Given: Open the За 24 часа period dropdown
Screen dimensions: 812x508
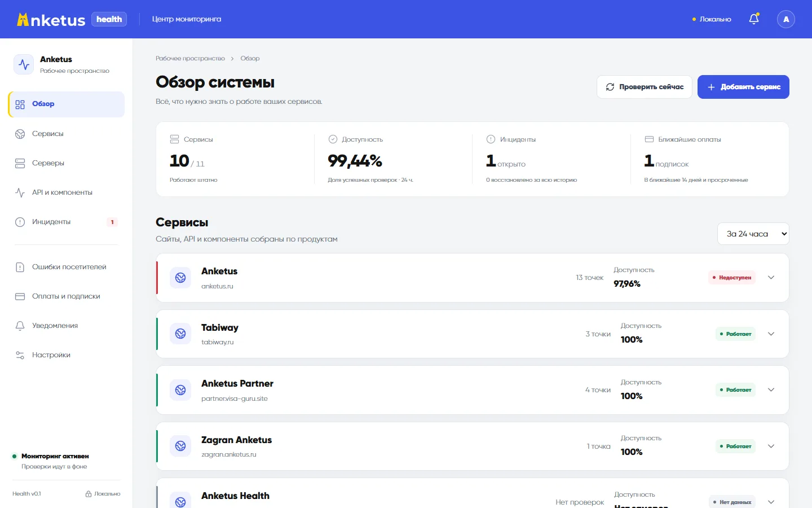Looking at the screenshot, I should (753, 234).
